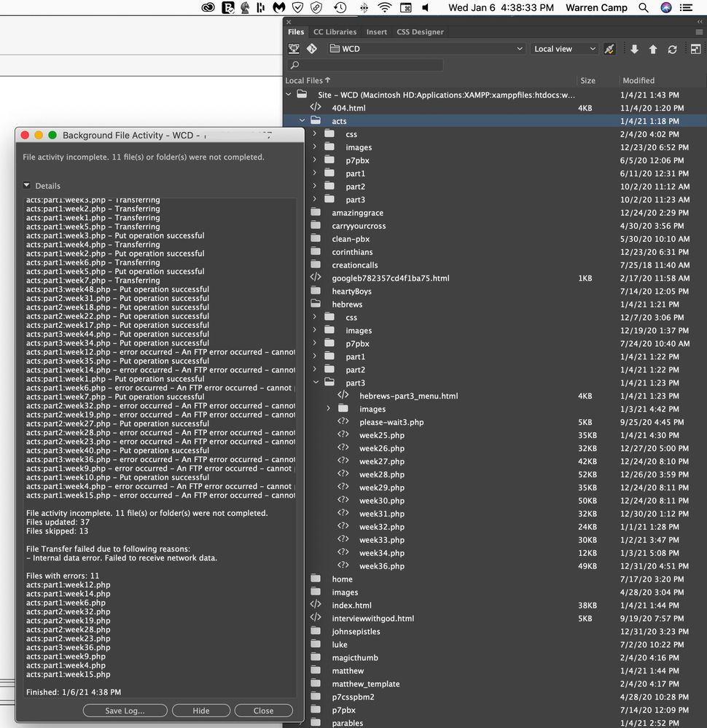The width and height of the screenshot is (707, 728).
Task: Switch to the CC Libraries tab
Action: (335, 32)
